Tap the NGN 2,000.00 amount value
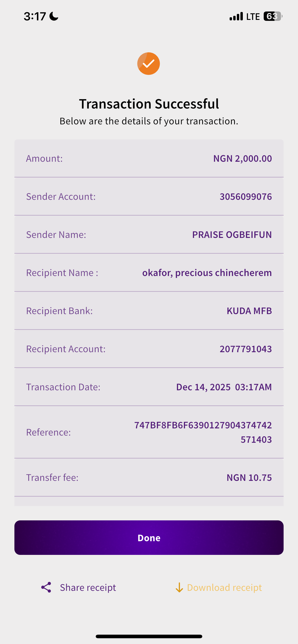 [242, 159]
